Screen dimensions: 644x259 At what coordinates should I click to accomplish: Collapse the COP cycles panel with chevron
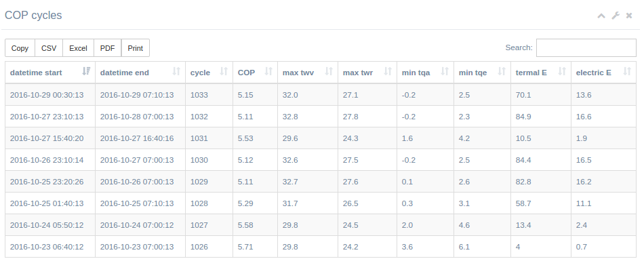(x=601, y=16)
